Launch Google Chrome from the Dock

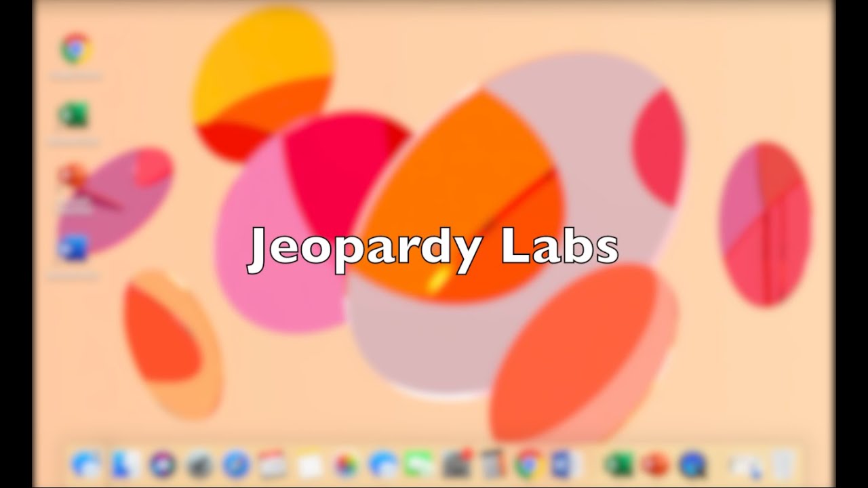tap(528, 464)
